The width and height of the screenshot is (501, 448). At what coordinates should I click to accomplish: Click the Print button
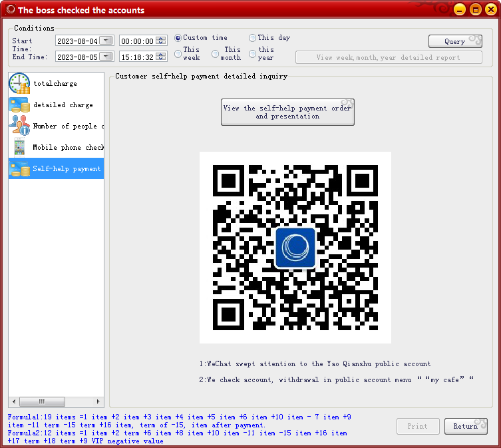418,426
